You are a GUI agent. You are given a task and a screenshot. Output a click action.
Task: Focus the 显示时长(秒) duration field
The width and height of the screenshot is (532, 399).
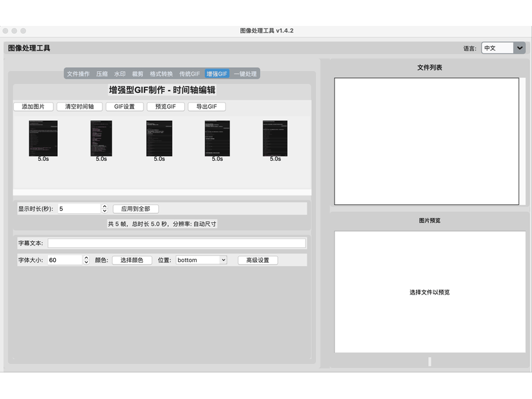pyautogui.click(x=79, y=209)
